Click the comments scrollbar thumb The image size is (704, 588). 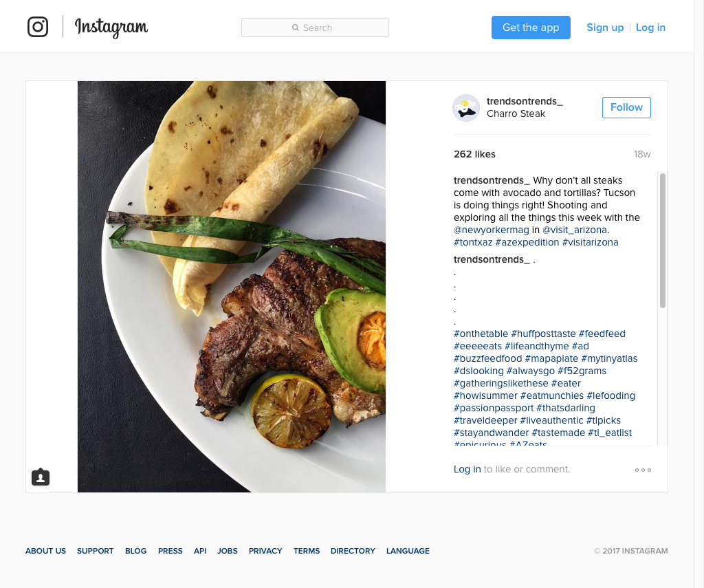click(662, 240)
